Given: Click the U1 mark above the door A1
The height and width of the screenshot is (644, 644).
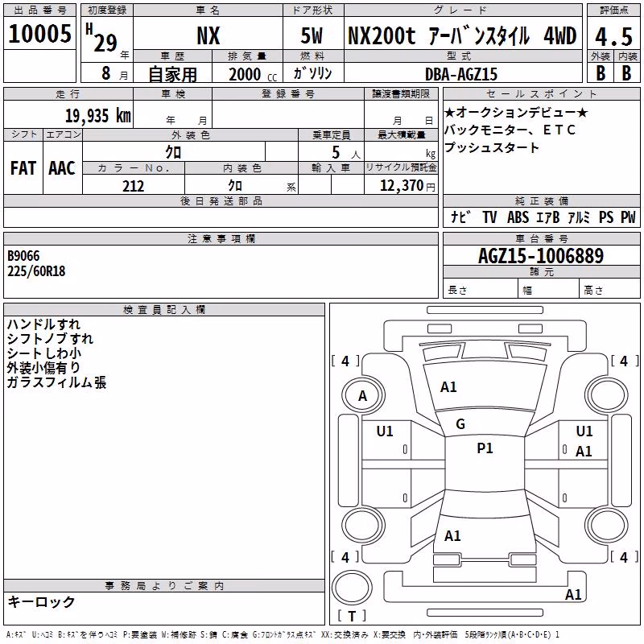Looking at the screenshot, I should coord(584,431).
